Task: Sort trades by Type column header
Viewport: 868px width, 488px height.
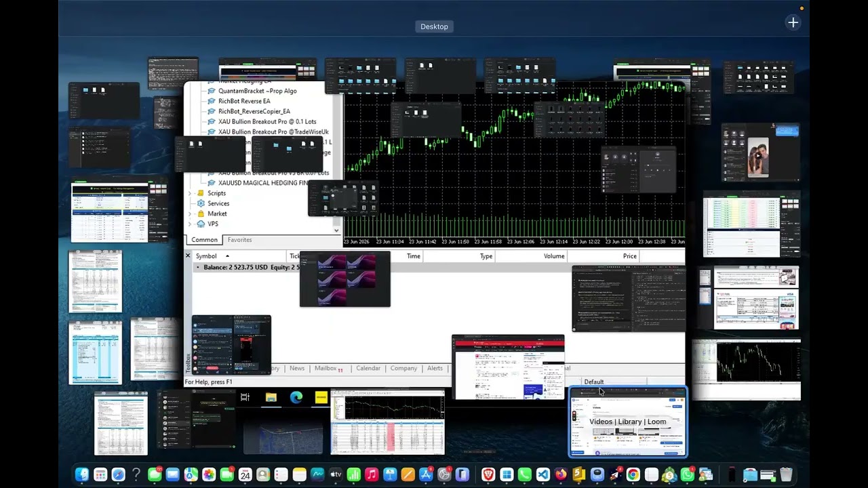Action: (x=486, y=256)
